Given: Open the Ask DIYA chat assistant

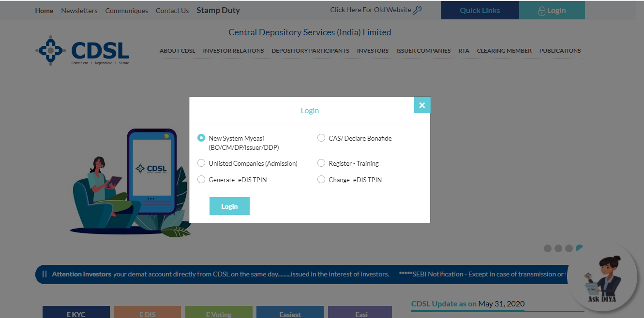Looking at the screenshot, I should 602,277.
